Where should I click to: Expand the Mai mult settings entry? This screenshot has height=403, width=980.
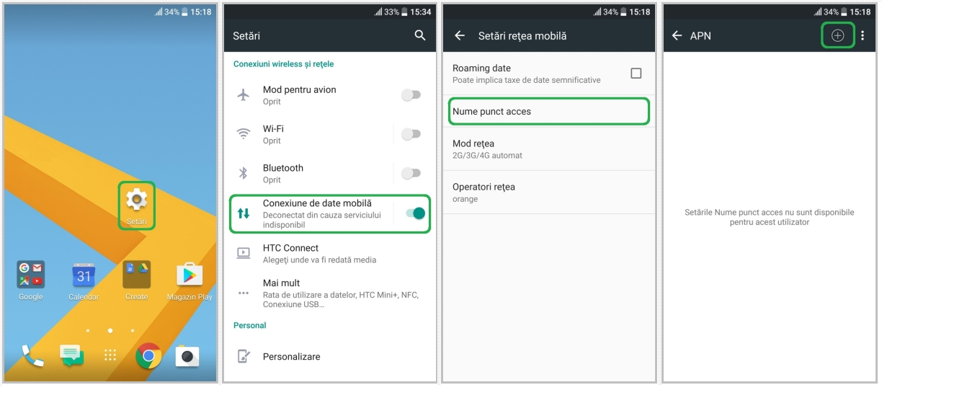click(330, 293)
